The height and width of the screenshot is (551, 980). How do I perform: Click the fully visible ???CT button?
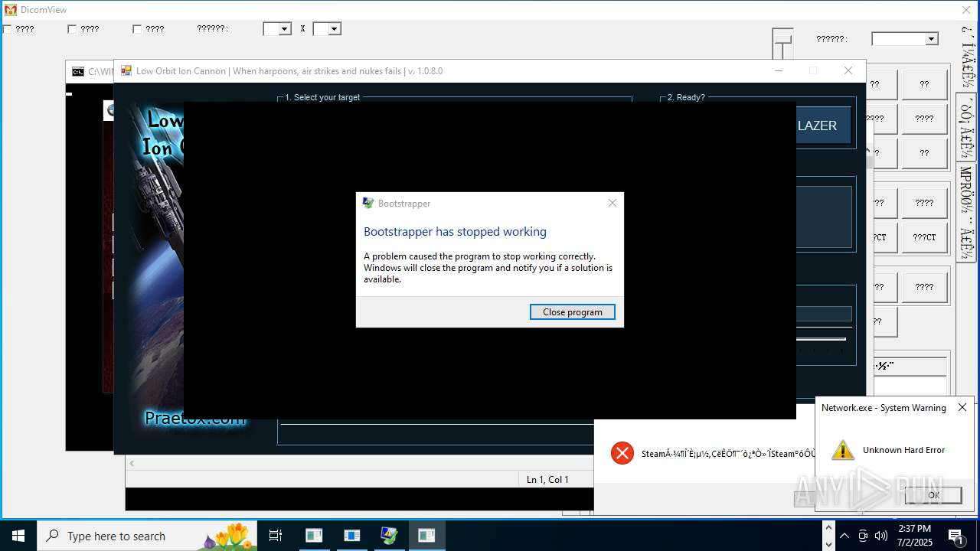(x=924, y=237)
